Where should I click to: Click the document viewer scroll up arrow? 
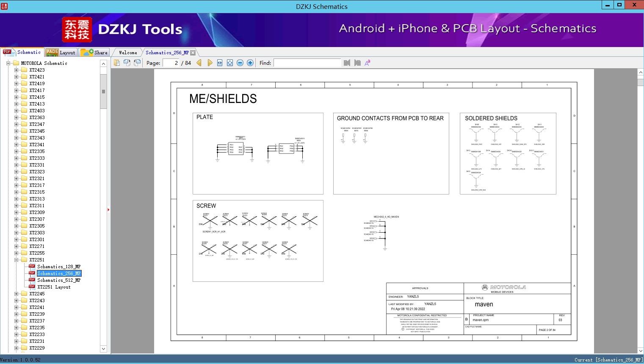click(640, 72)
